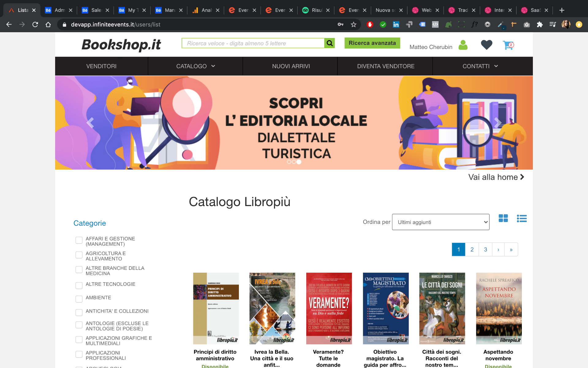Focus the Ricerca veloce search field
This screenshot has height=368, width=588.
click(253, 43)
